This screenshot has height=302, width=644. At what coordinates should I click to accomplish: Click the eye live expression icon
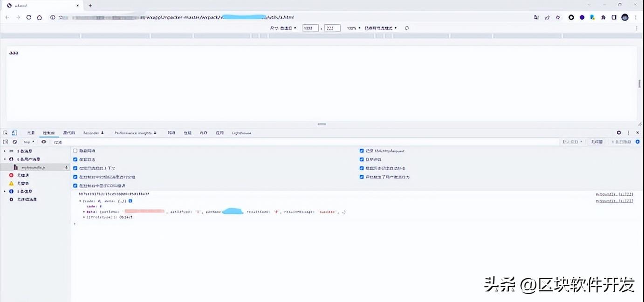tap(44, 142)
